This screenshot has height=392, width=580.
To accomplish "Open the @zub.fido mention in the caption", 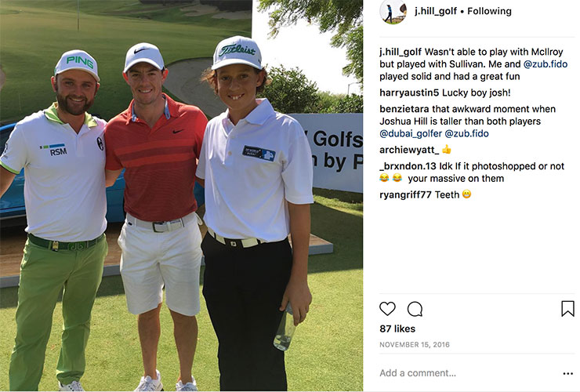I will point(546,64).
